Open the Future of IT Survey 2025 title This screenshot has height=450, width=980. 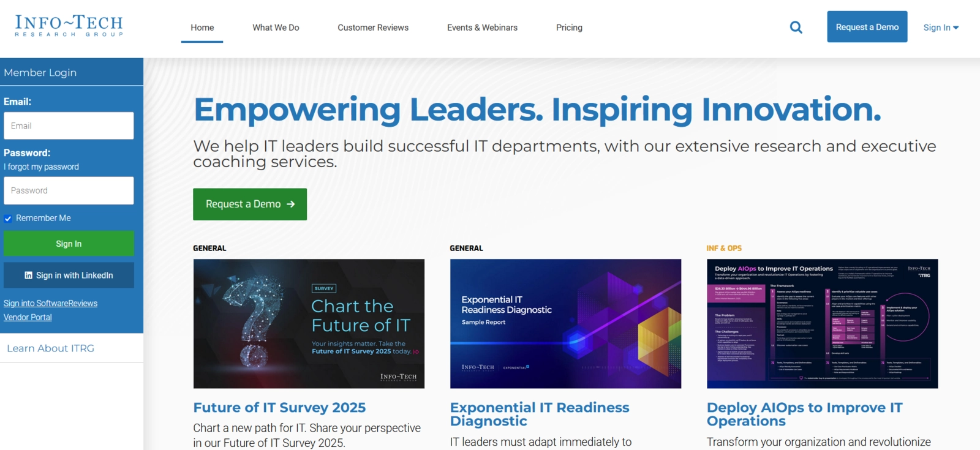279,408
